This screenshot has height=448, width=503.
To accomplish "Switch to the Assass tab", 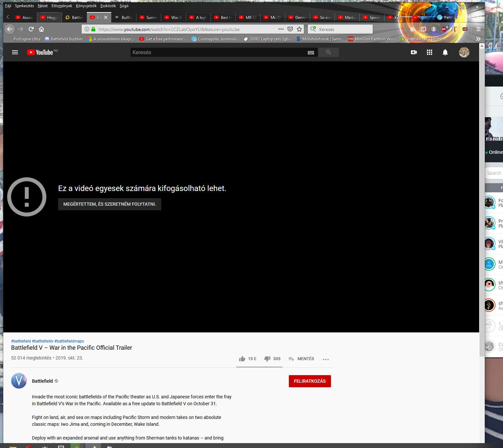I will pyautogui.click(x=24, y=17).
